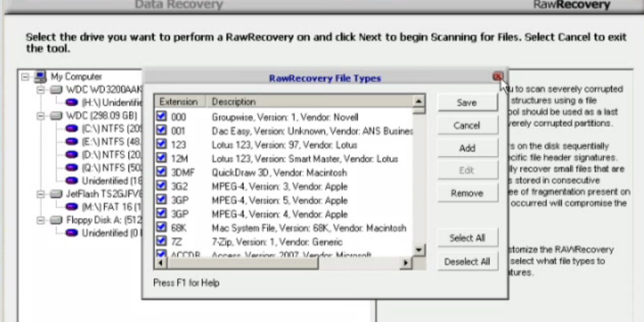Click Save in the File Types dialog
This screenshot has width=644, height=322.
pos(467,103)
